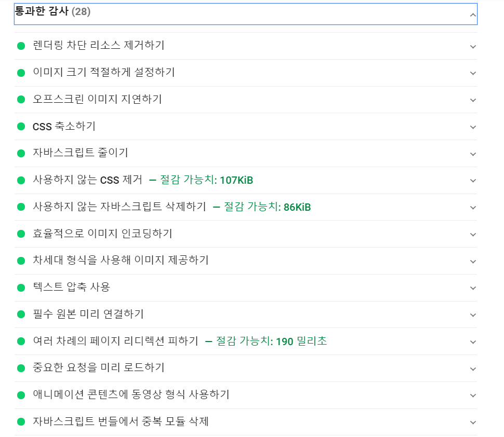504x437 pixels.
Task: Expand chevron for 자바스크립트 줄이기
Action: pyautogui.click(x=473, y=154)
